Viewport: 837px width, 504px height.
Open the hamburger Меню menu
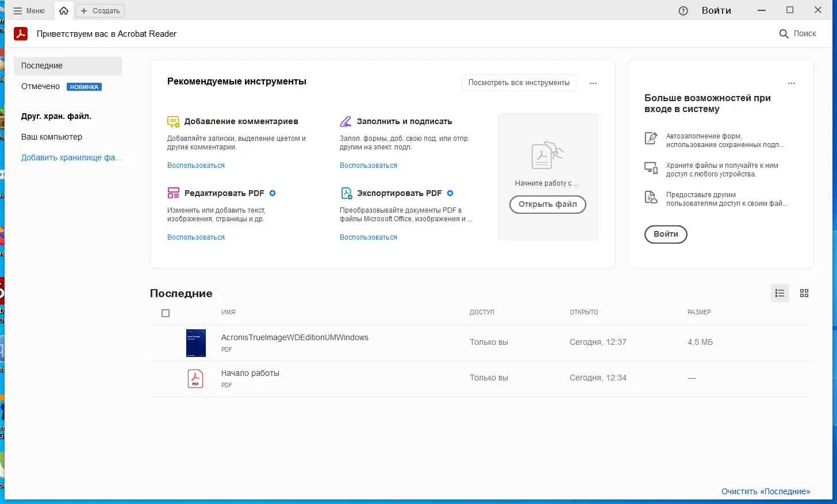tap(29, 11)
